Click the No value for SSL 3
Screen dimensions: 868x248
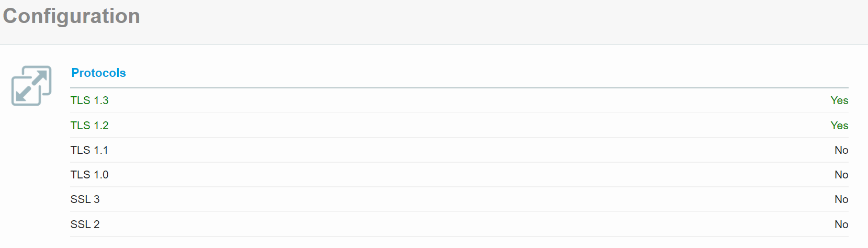coord(841,199)
